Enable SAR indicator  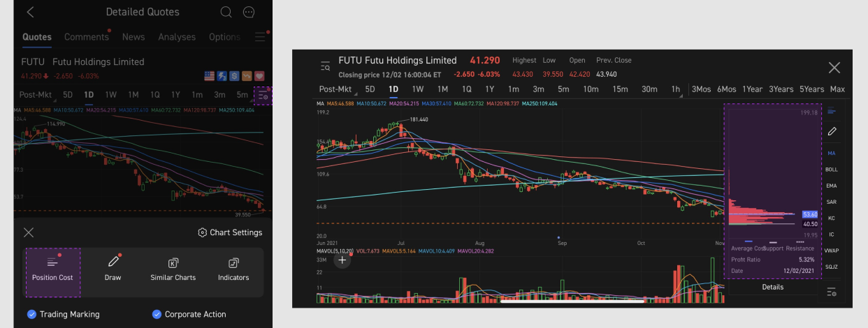click(x=832, y=202)
